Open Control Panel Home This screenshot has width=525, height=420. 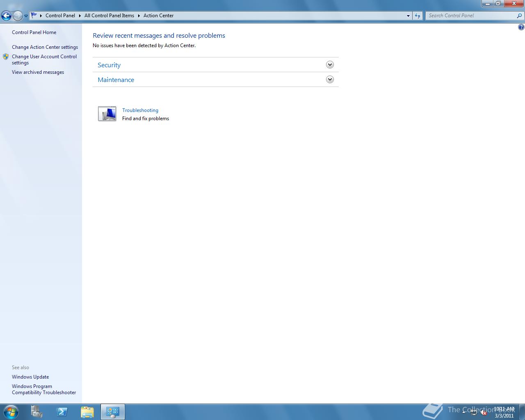coord(34,32)
